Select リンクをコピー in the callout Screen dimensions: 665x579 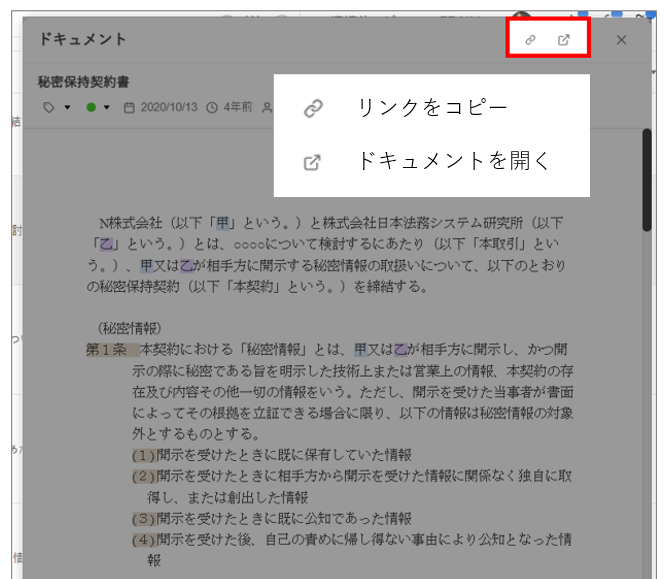(x=432, y=109)
